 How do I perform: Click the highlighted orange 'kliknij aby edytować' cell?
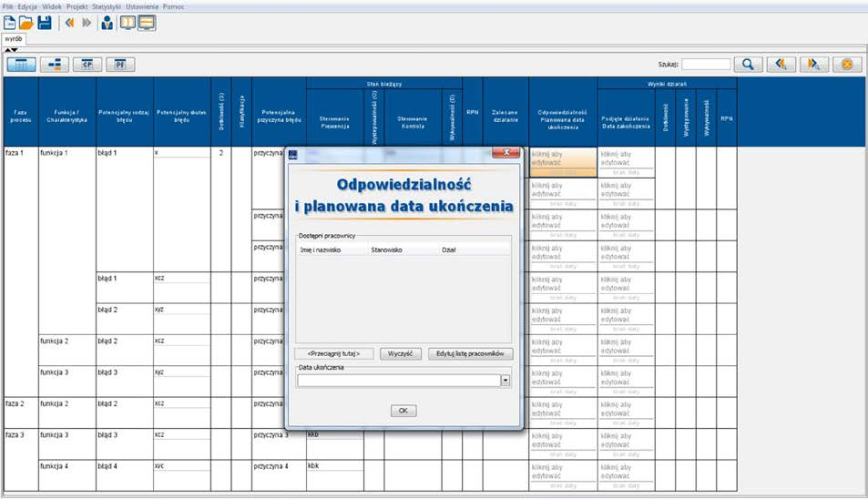coord(563,162)
